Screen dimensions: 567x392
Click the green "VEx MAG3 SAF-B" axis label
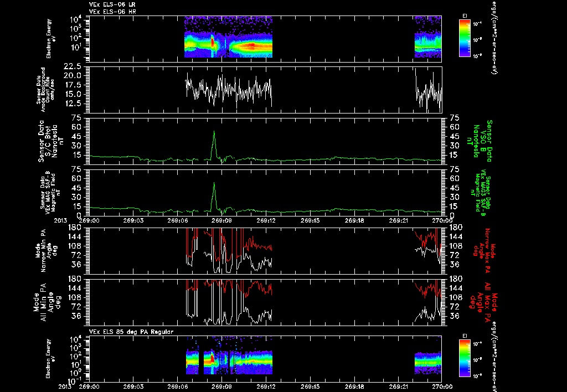tap(481, 192)
